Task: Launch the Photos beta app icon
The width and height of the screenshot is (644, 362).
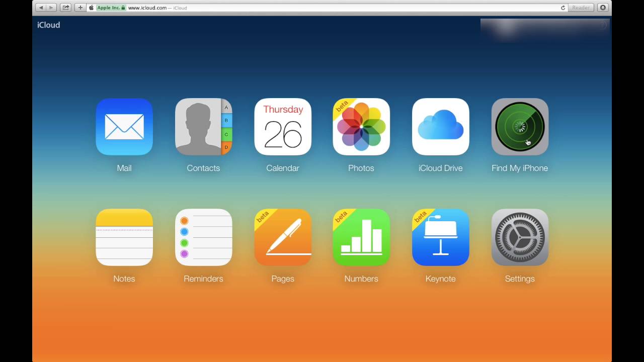Action: (361, 127)
